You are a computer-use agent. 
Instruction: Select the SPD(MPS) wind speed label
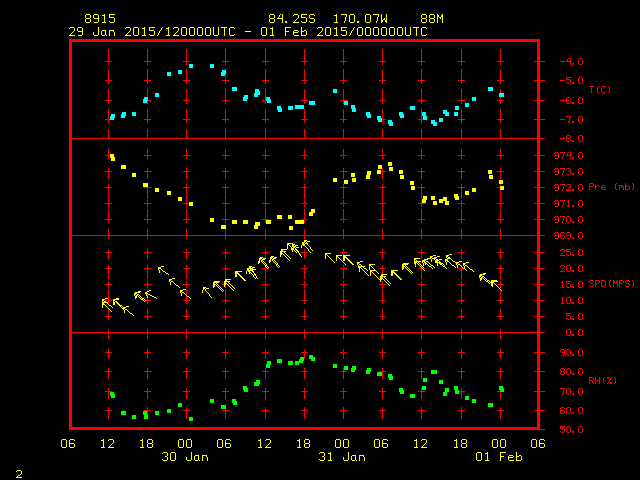point(613,284)
